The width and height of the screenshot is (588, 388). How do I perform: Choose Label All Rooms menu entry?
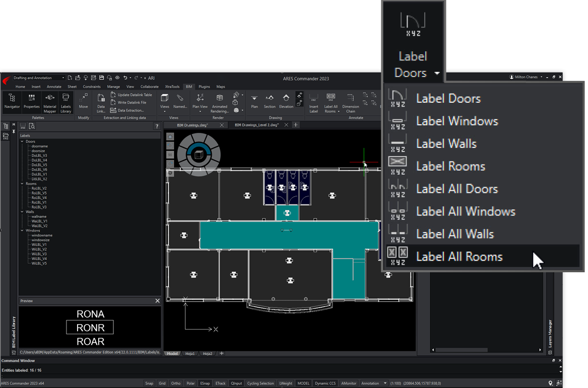point(483,257)
